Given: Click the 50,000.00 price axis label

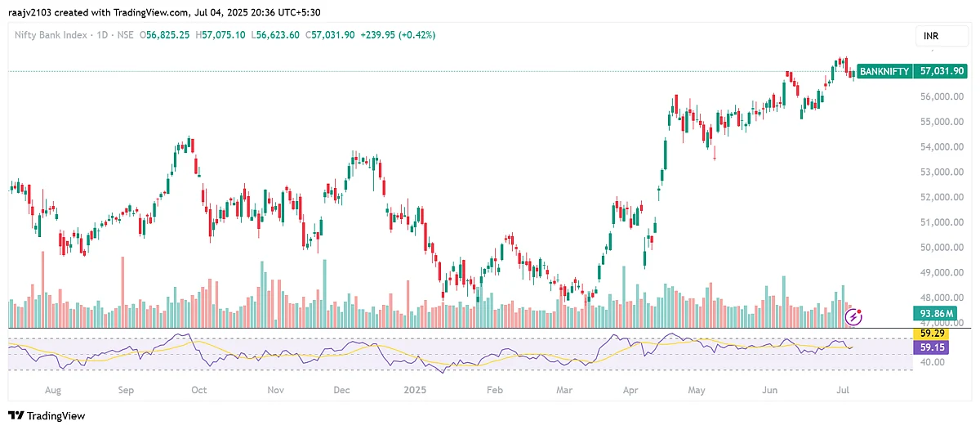Looking at the screenshot, I should [x=940, y=248].
